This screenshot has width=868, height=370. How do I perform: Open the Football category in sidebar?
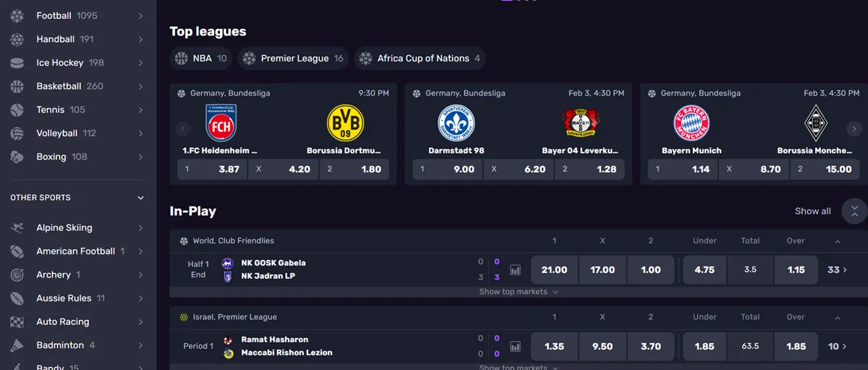point(54,16)
